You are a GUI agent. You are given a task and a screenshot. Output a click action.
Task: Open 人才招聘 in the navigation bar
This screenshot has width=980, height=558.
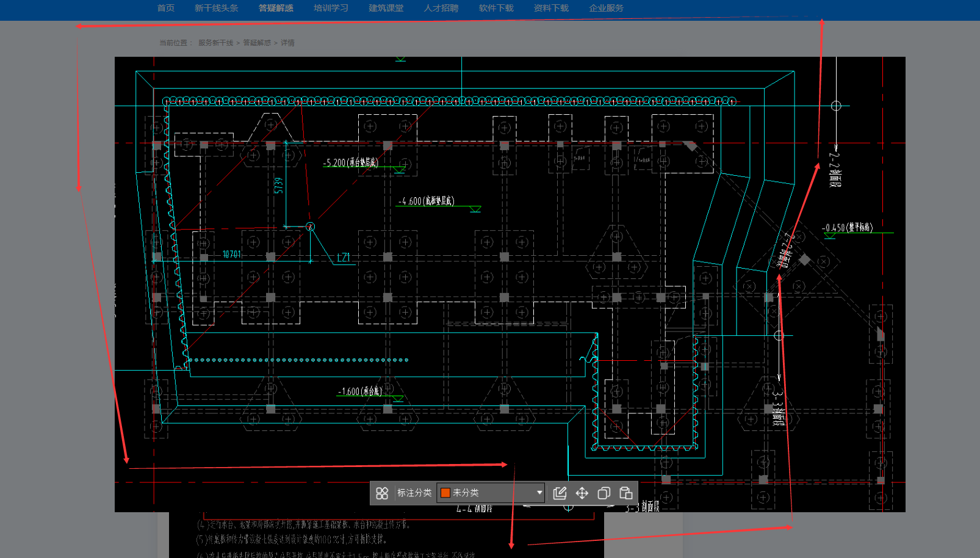[x=441, y=8]
